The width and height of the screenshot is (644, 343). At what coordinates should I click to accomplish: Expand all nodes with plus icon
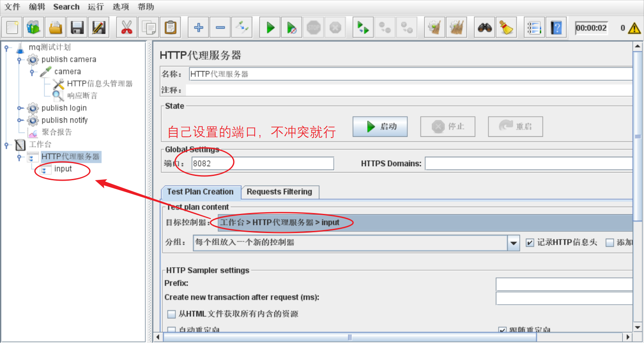coord(198,28)
